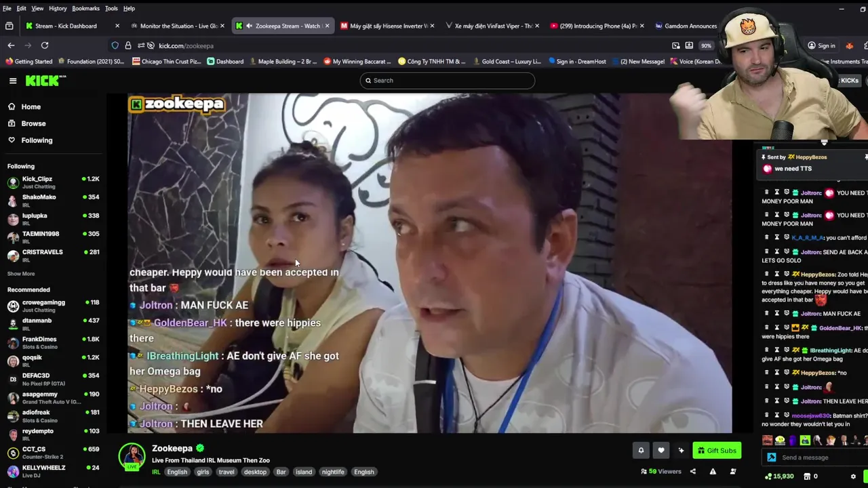Open chat settings gear
The height and width of the screenshot is (488, 868).
(853, 476)
